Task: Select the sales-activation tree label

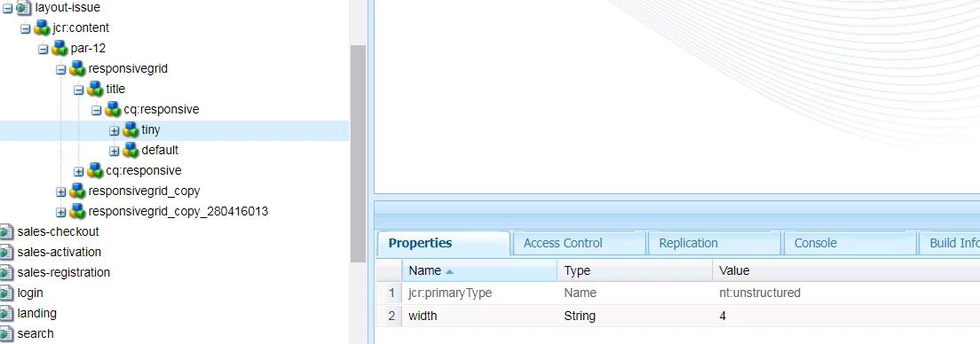Action: (59, 252)
